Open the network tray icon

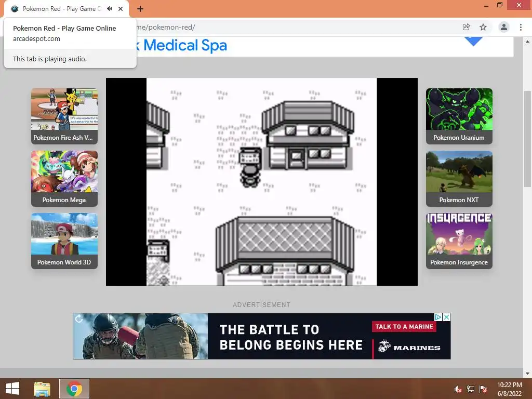[470, 389]
